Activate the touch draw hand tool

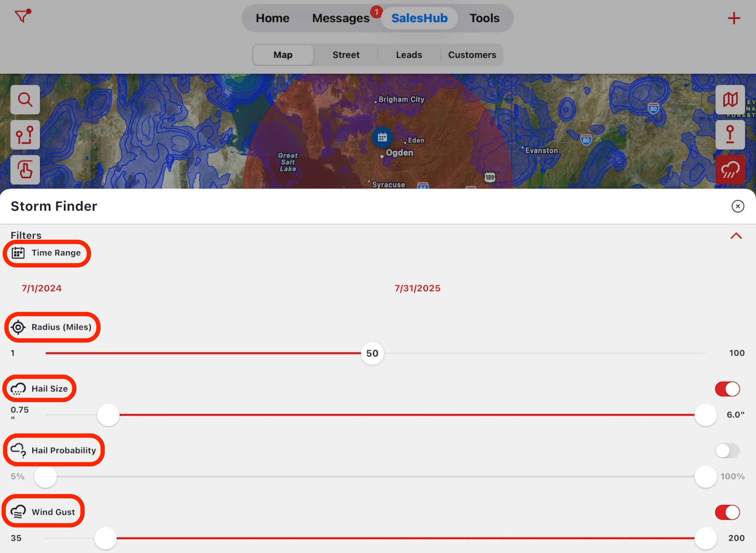(25, 170)
